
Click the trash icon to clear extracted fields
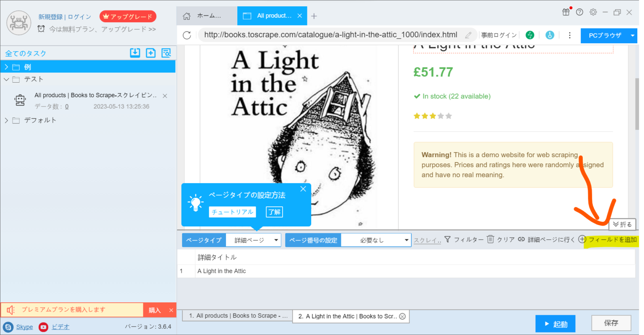click(x=491, y=239)
